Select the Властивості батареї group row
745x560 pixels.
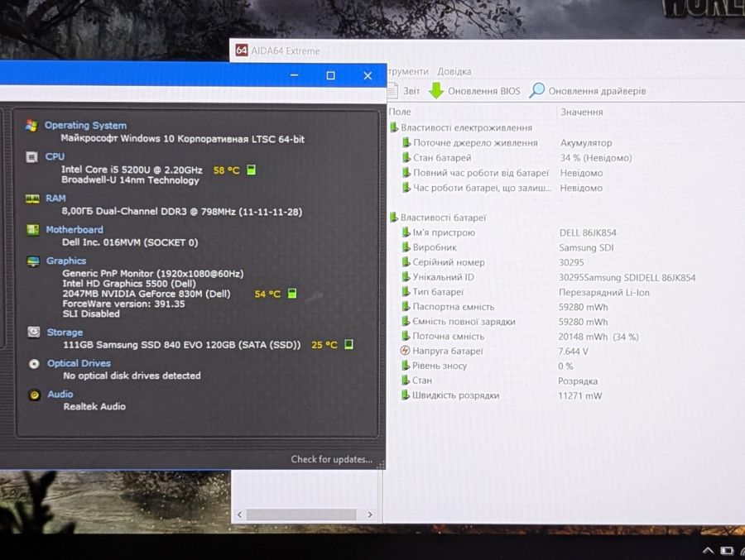pyautogui.click(x=438, y=218)
